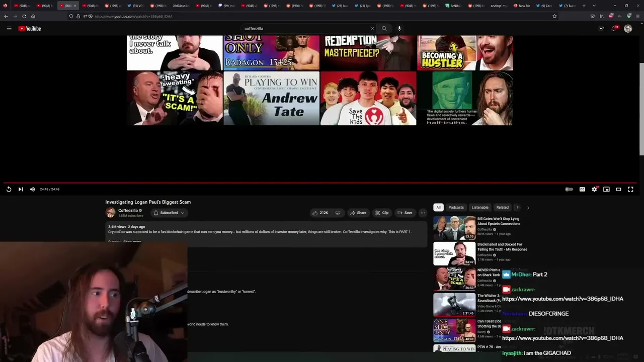The width and height of the screenshot is (644, 362).
Task: Select the Listenable filter chip
Action: coord(480,207)
